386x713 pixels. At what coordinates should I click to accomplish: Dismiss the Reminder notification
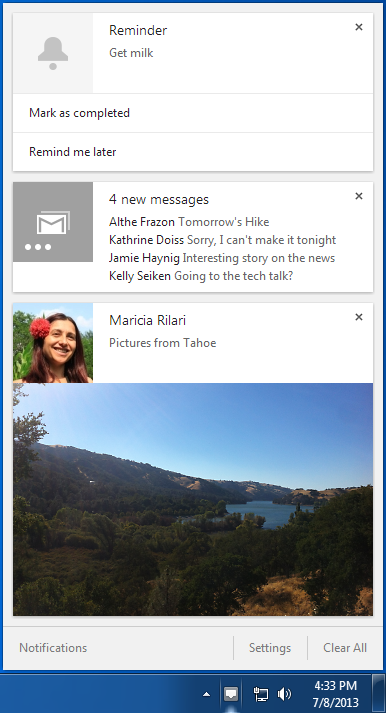[x=359, y=27]
